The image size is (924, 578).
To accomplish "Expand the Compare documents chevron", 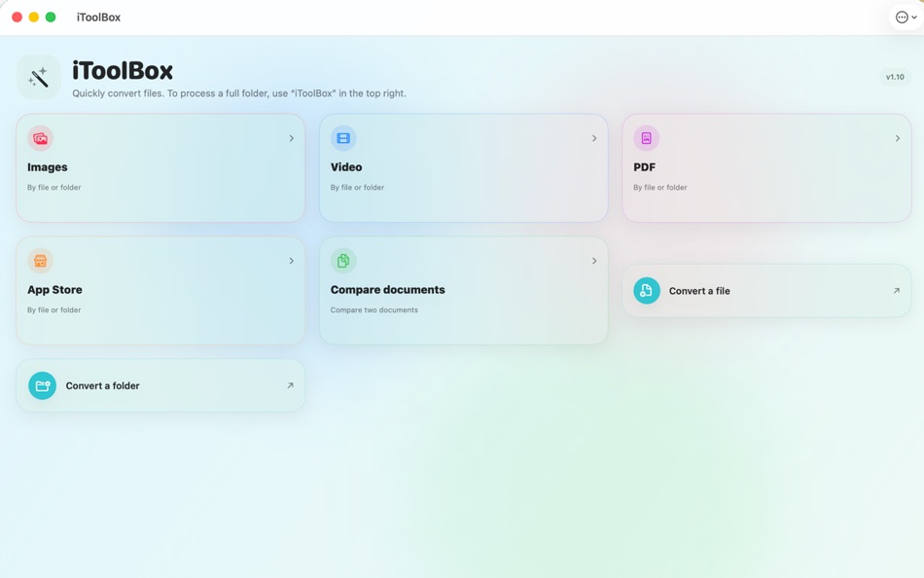I will [x=593, y=260].
